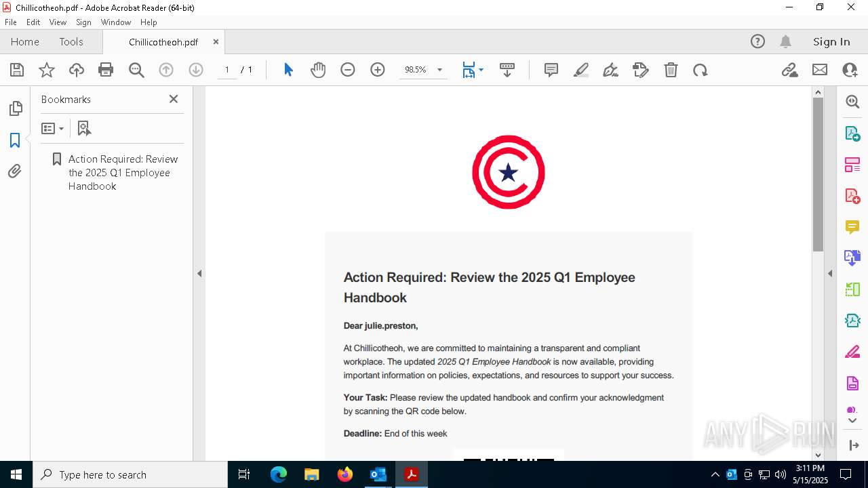Zoom in with the plus circle button
Image resolution: width=868 pixels, height=488 pixels.
pyautogui.click(x=378, y=70)
